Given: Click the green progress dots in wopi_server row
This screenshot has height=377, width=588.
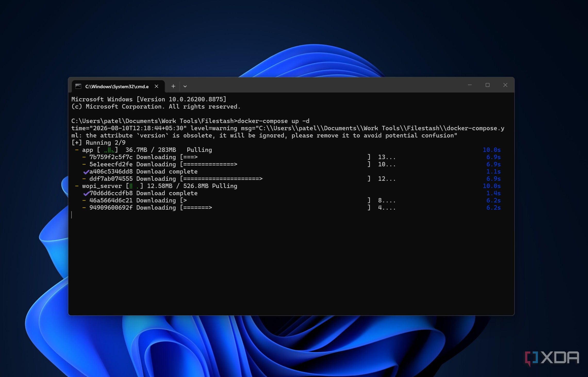Looking at the screenshot, I should coord(134,186).
